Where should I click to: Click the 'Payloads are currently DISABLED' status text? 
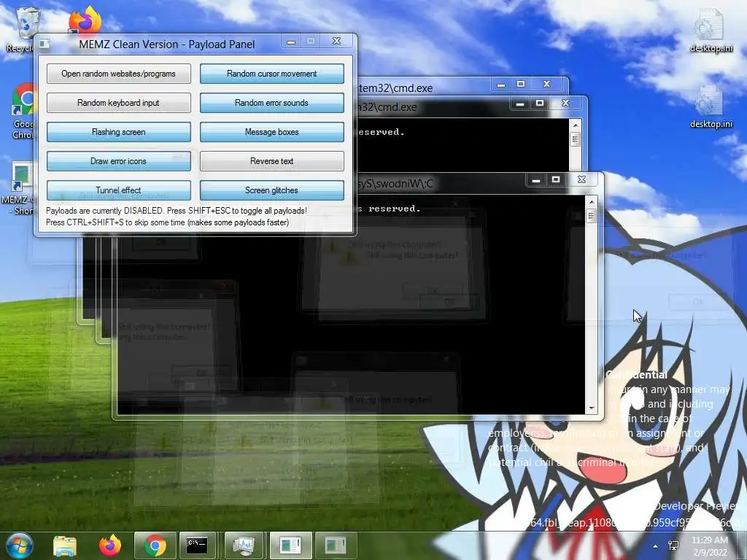tap(177, 211)
